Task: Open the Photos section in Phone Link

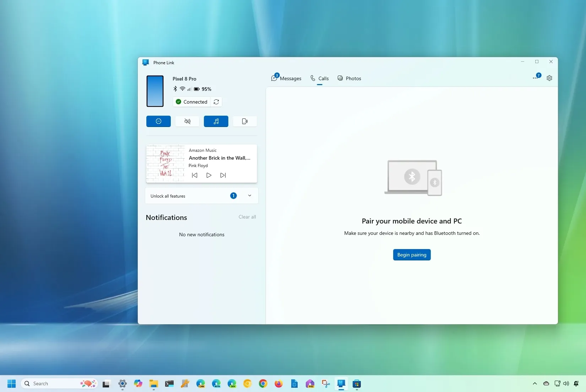Action: click(349, 78)
